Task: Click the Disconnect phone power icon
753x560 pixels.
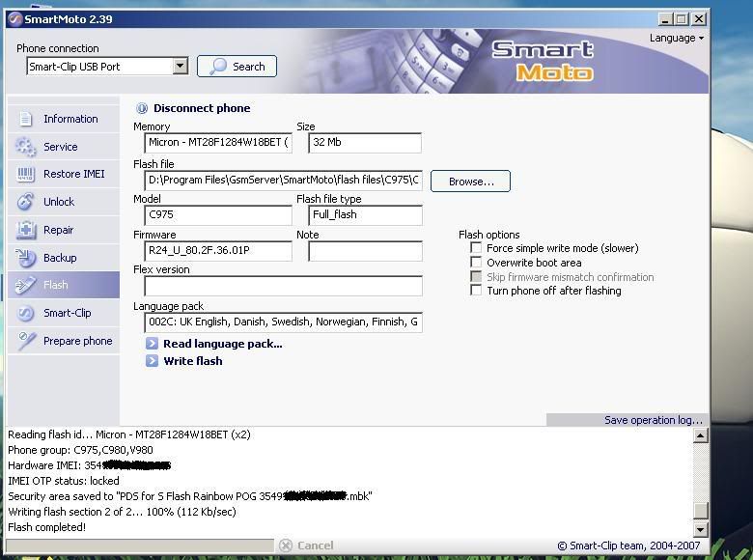Action: (x=142, y=108)
